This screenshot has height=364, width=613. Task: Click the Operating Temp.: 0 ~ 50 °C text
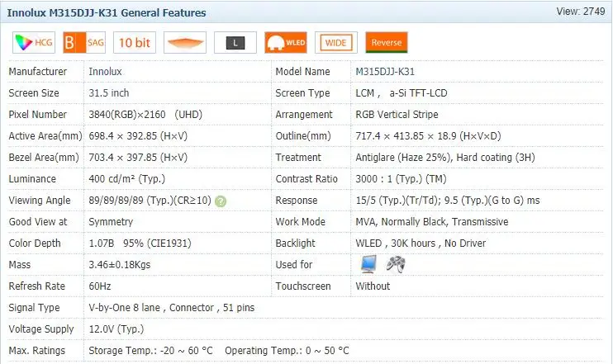click(x=287, y=351)
